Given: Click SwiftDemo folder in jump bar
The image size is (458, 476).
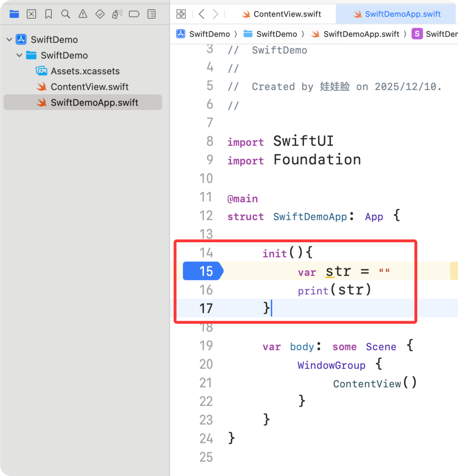Looking at the screenshot, I should click(271, 34).
